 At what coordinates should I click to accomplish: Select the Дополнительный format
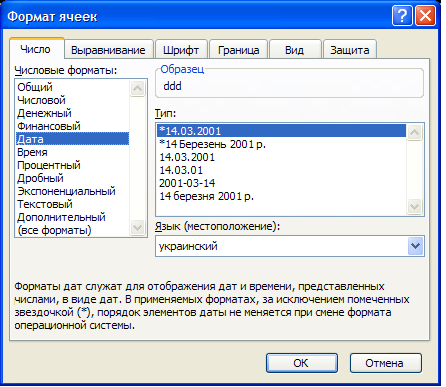point(73,217)
